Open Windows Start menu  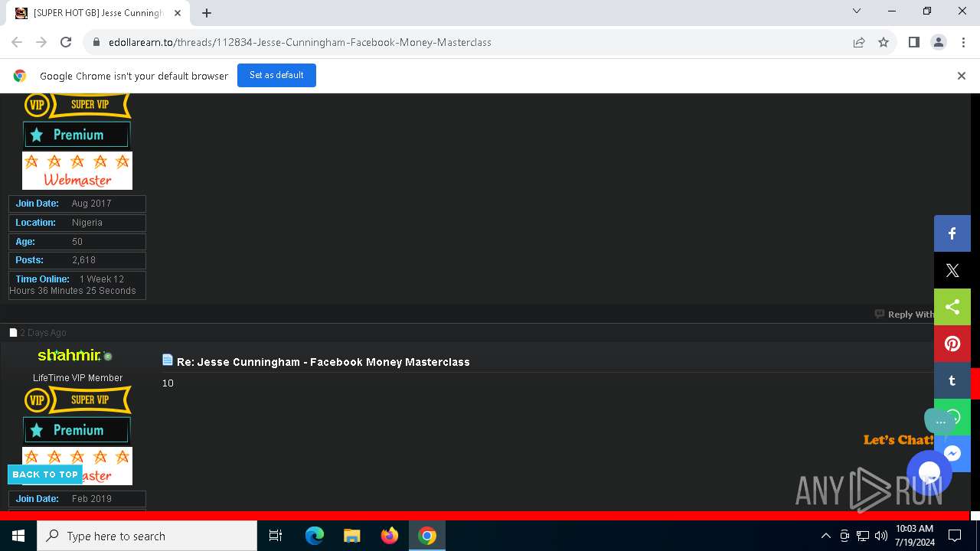(x=18, y=536)
